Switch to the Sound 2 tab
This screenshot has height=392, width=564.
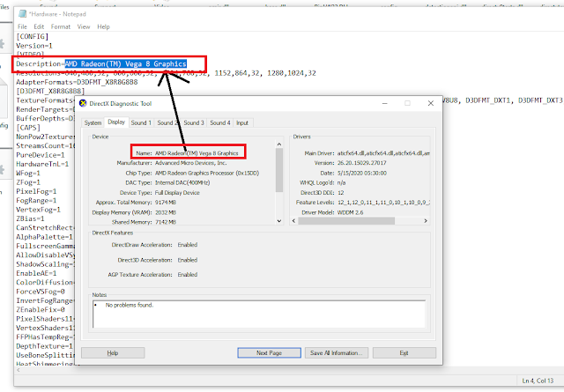[x=167, y=122]
